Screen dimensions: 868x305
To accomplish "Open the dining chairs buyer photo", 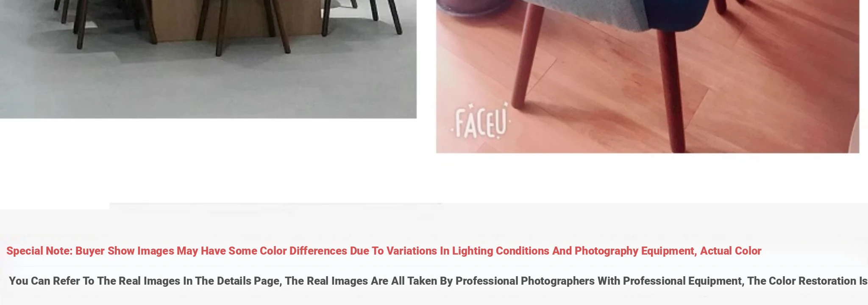I will coord(208,59).
